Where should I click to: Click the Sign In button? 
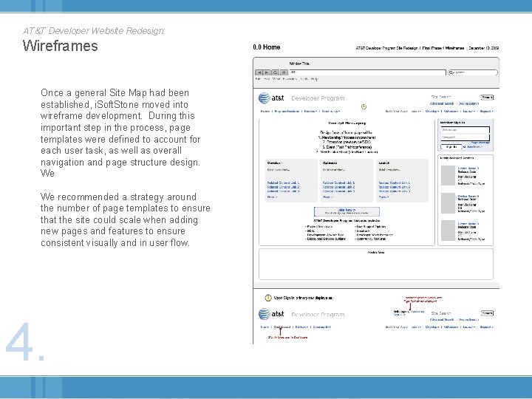click(451, 147)
